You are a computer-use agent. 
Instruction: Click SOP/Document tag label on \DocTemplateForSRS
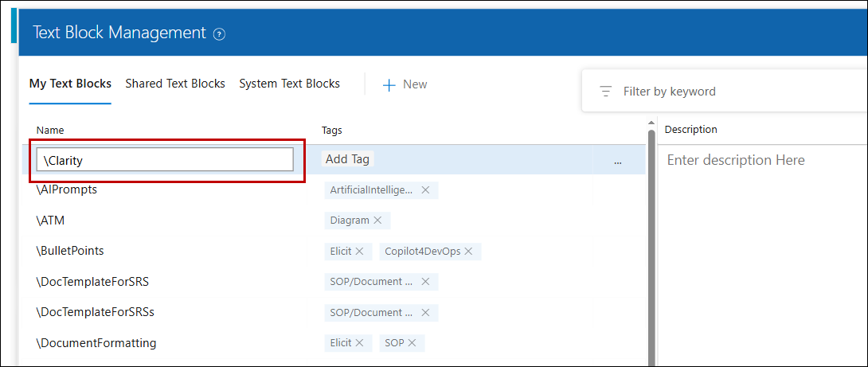coord(371,282)
